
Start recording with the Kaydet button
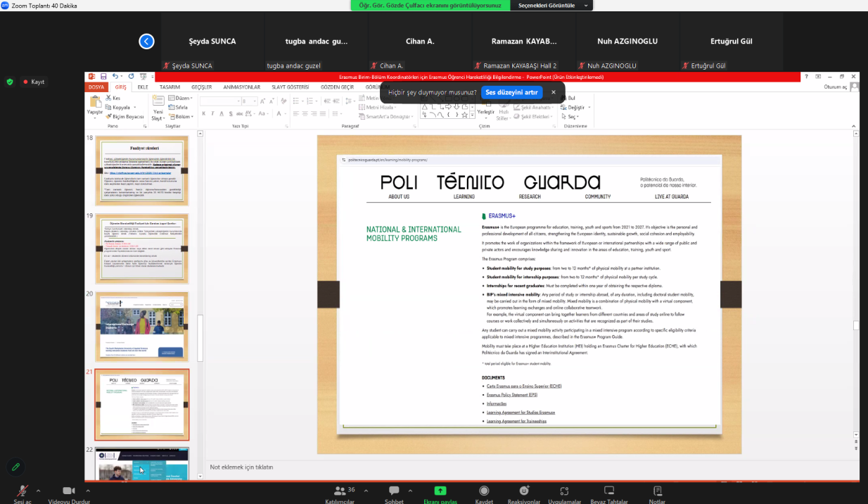click(484, 493)
